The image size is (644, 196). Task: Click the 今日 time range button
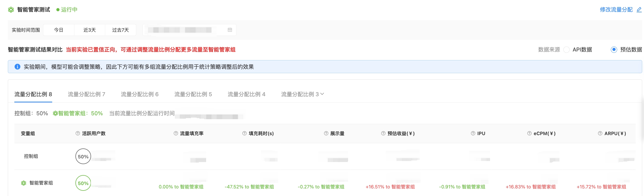[x=59, y=30]
